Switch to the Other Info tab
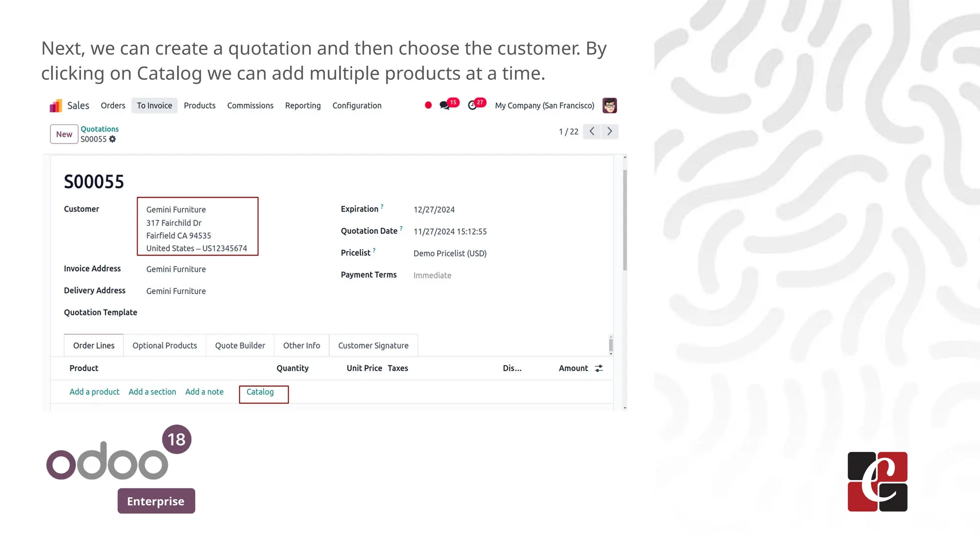The height and width of the screenshot is (551, 980). pyautogui.click(x=301, y=345)
